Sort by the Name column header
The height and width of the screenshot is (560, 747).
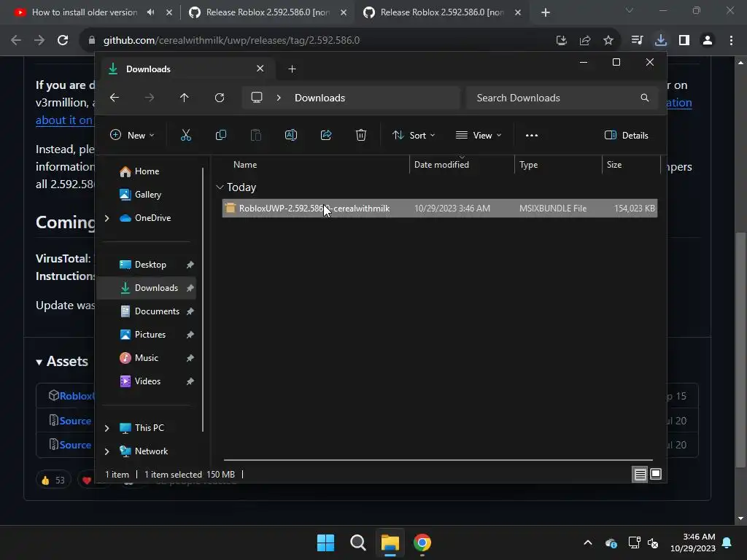click(x=245, y=165)
